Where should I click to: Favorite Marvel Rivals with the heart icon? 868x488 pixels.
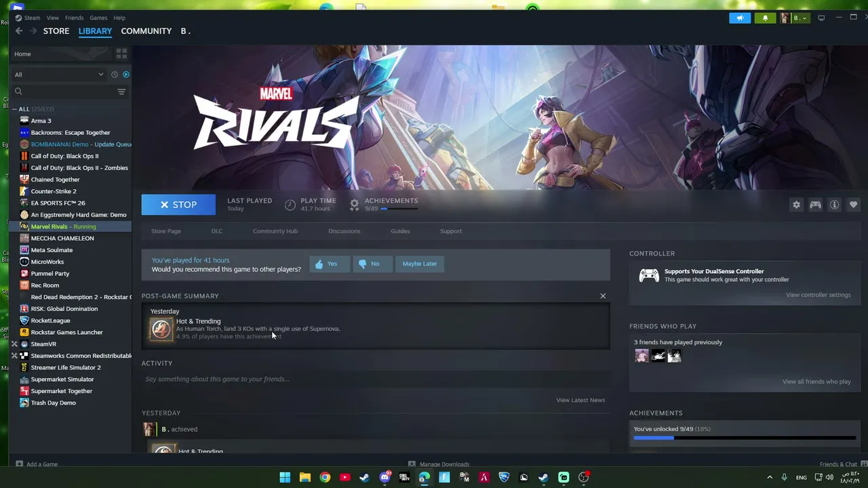(x=853, y=205)
